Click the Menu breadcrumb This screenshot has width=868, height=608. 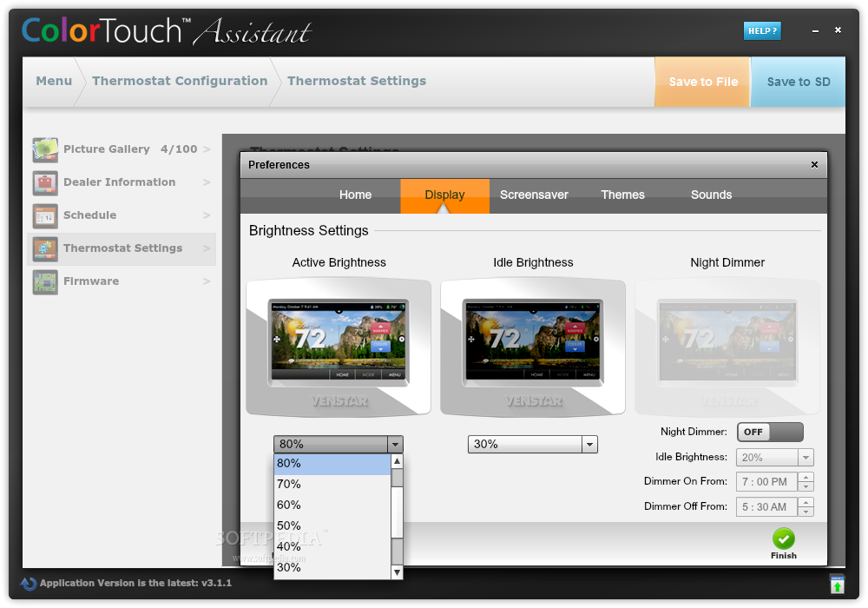click(x=54, y=82)
